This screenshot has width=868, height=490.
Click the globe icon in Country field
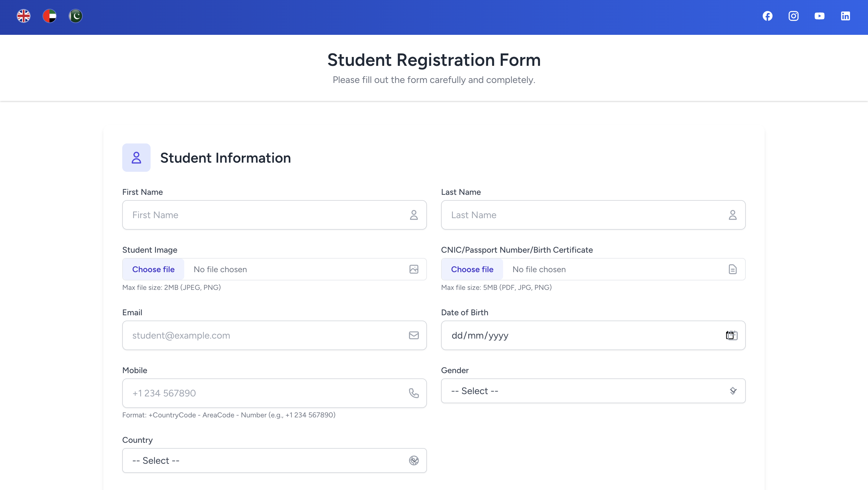[415, 460]
